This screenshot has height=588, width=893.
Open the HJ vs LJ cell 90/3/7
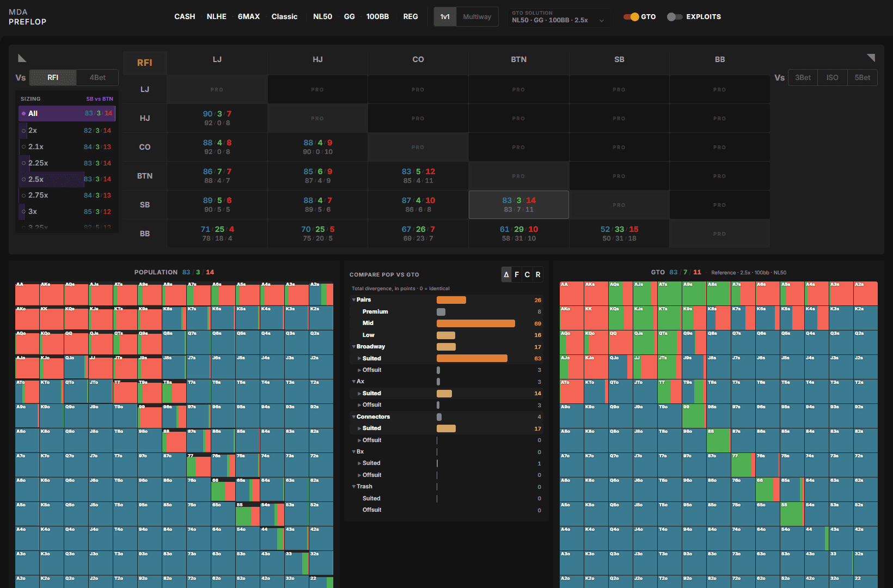click(x=217, y=118)
